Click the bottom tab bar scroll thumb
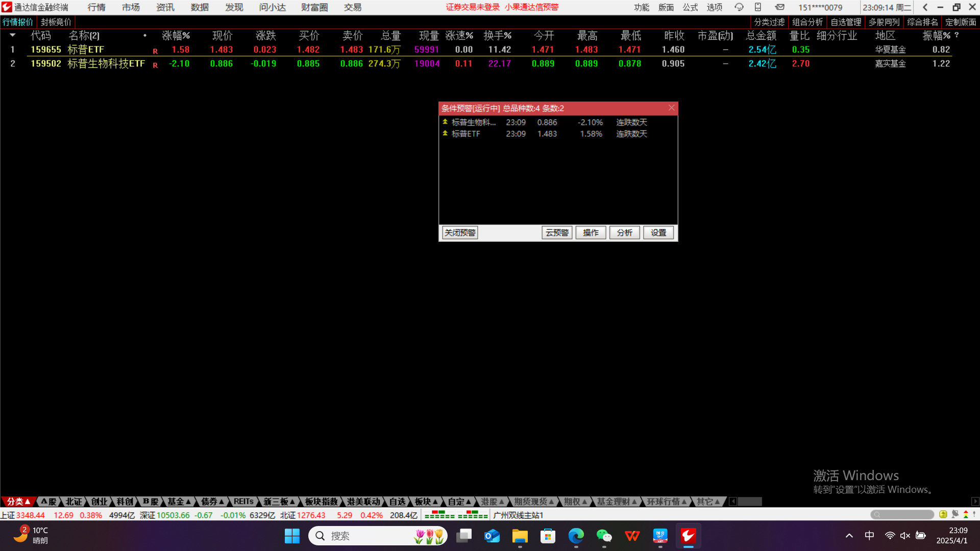 pyautogui.click(x=750, y=502)
